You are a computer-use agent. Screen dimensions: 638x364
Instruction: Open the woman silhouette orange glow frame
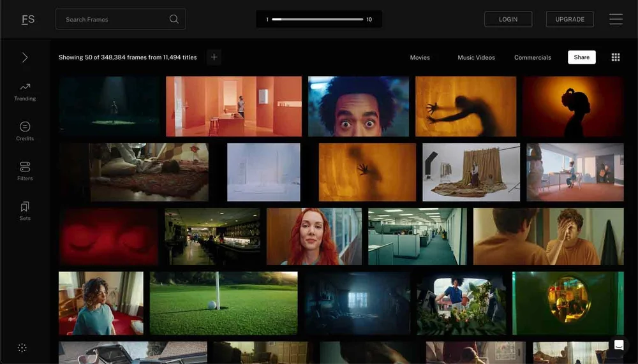tap(573, 106)
